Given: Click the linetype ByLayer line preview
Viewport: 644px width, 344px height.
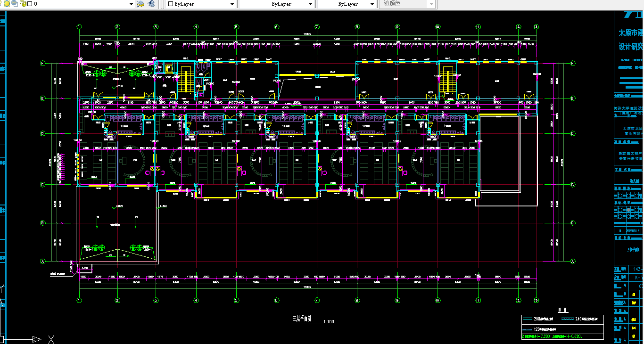Looking at the screenshot, I should point(256,4).
